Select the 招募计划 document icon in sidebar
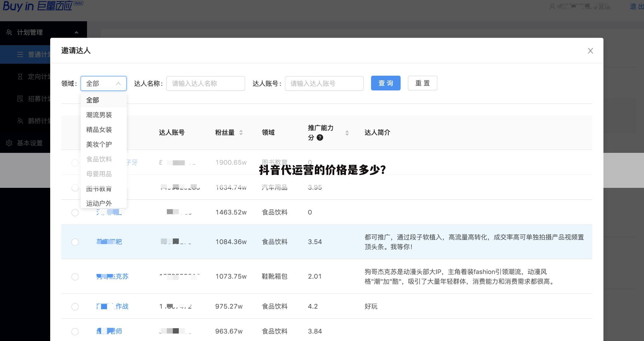Screen dimensions: 644x341 click(20, 99)
